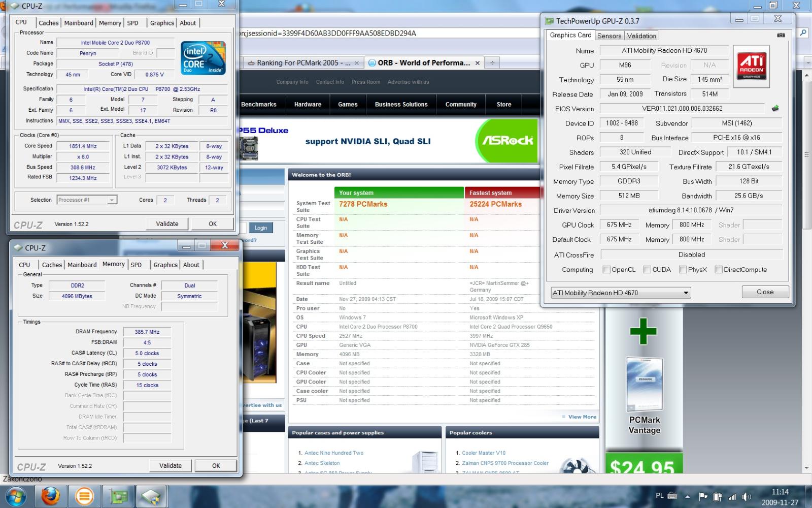This screenshot has height=508, width=812.
Task: Click the ATI Radeon logo in GPU-Z
Action: click(x=752, y=66)
